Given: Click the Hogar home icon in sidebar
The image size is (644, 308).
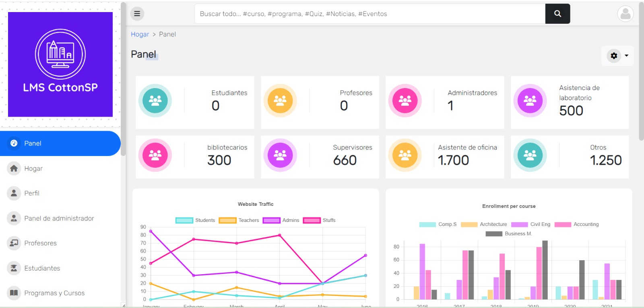Looking at the screenshot, I should pos(14,168).
